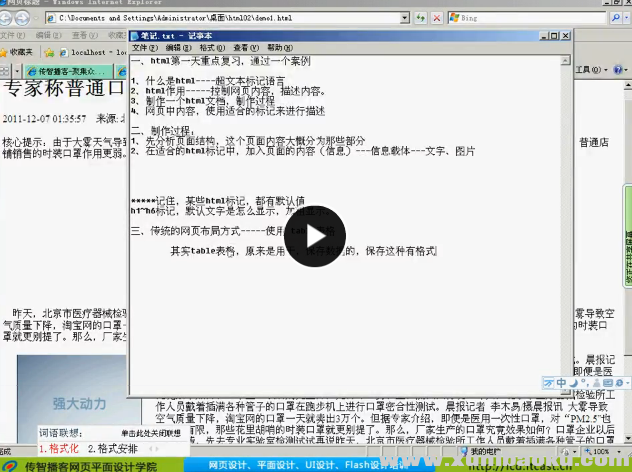Open the 文件 menu in Notepad
Screen dimensions: 632x472
pos(145,48)
